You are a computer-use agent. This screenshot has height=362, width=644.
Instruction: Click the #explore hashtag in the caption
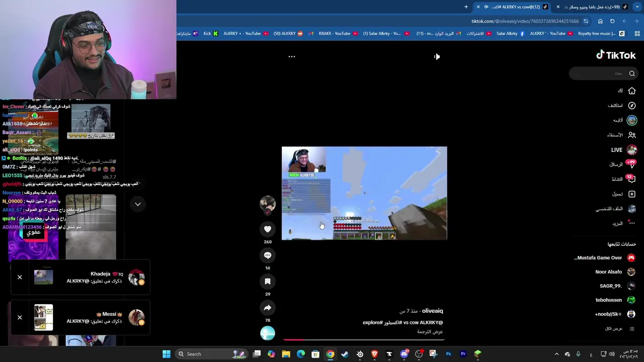[x=373, y=323]
